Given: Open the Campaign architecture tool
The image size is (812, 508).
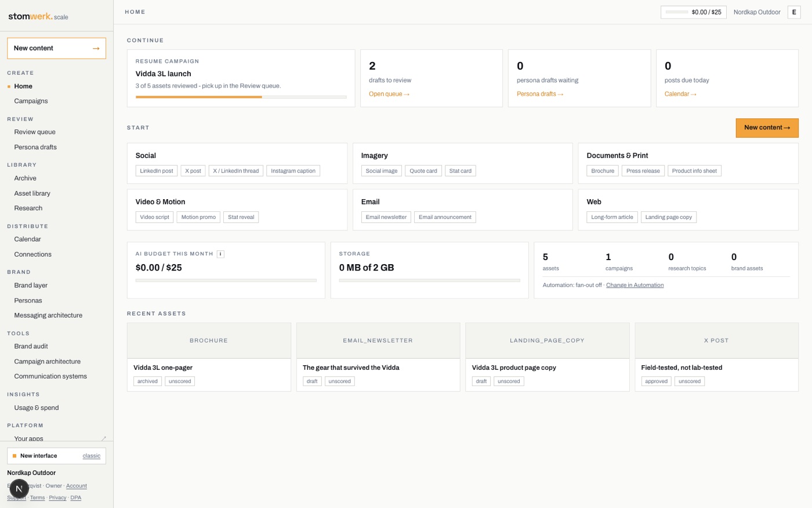Looking at the screenshot, I should click(x=47, y=361).
